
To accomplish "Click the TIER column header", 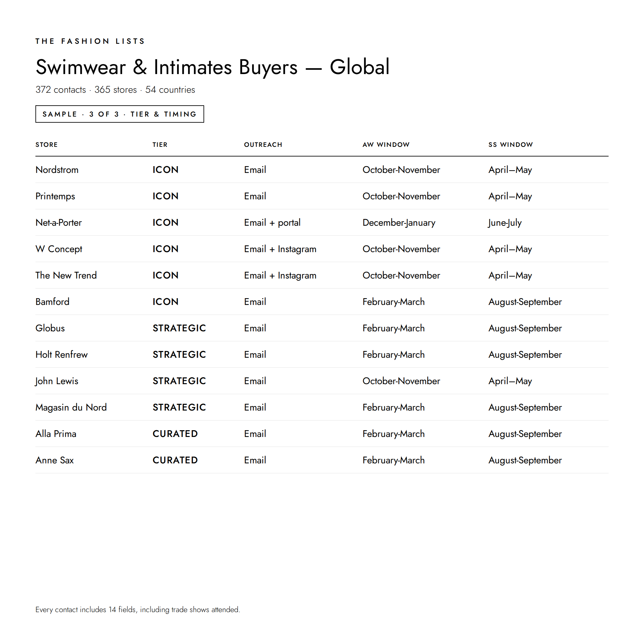I will [160, 145].
